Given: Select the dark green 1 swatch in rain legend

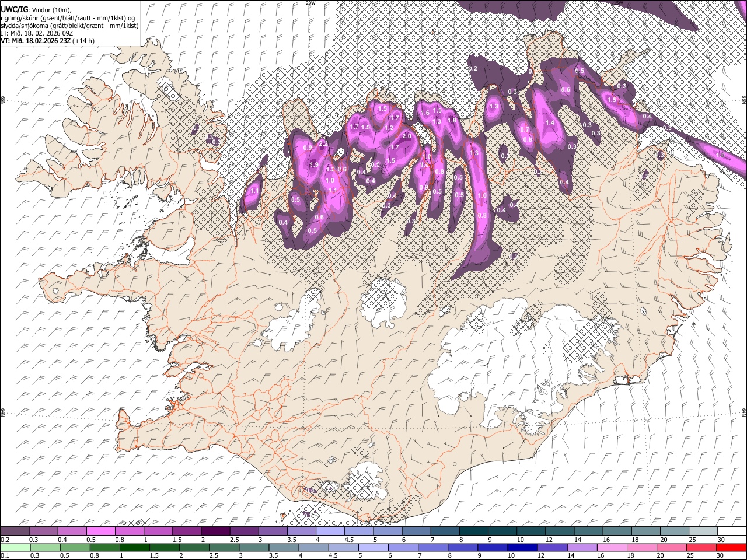Looking at the screenshot, I should click(135, 547).
